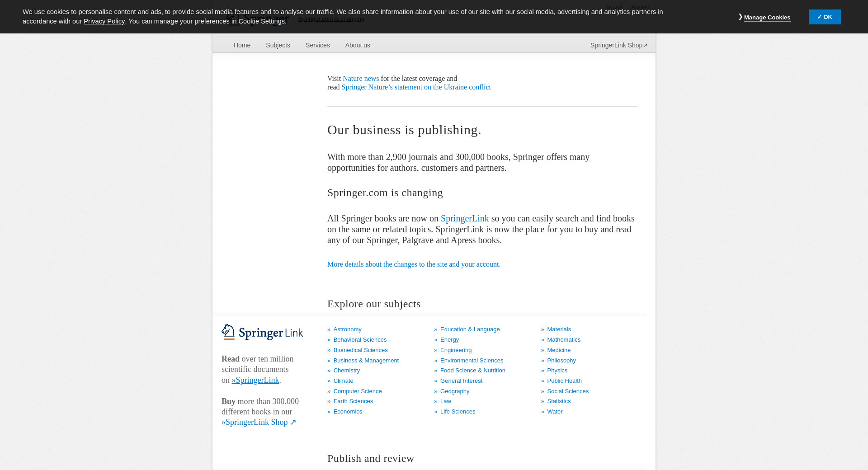Open SpringerLink Shop in the navigation bar
The height and width of the screenshot is (470, 868).
click(618, 45)
